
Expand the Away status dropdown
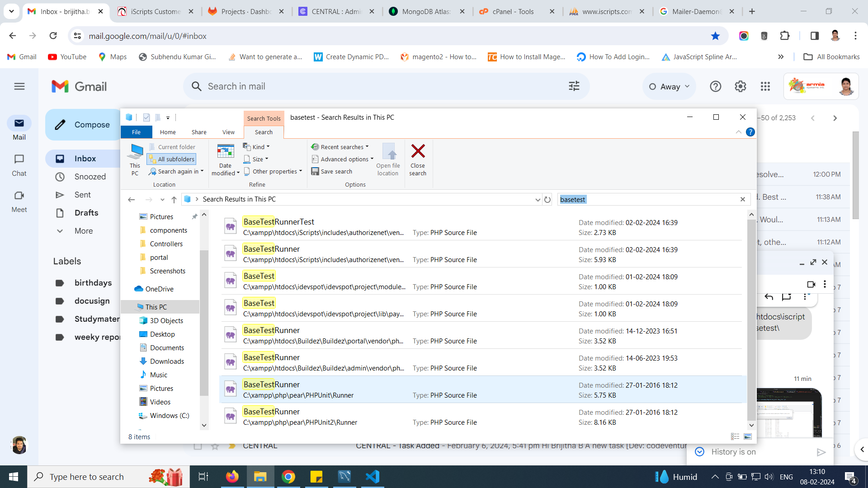670,87
